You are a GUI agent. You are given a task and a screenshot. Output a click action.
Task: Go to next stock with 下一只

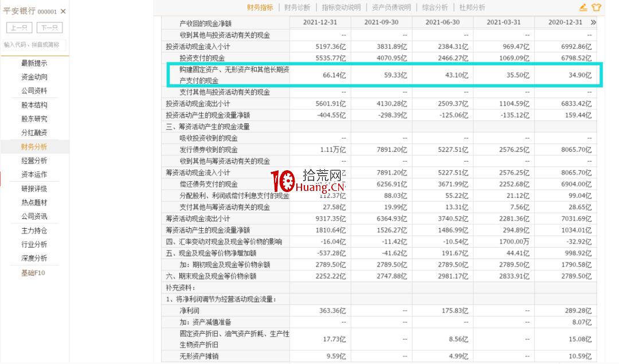point(49,28)
